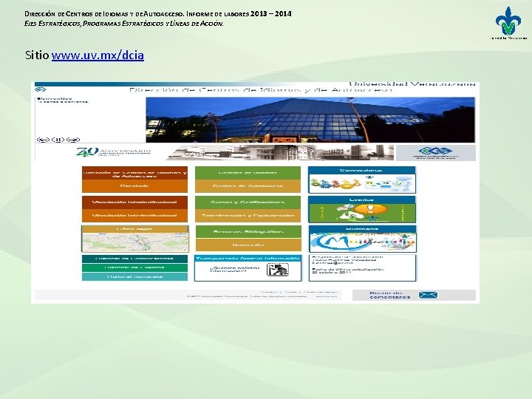Open the Centros de Autoacceso tile

click(248, 186)
